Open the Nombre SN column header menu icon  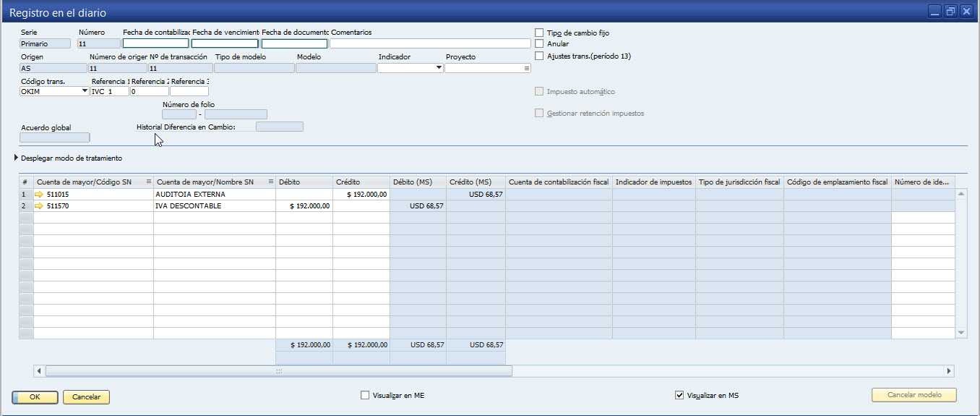point(270,182)
